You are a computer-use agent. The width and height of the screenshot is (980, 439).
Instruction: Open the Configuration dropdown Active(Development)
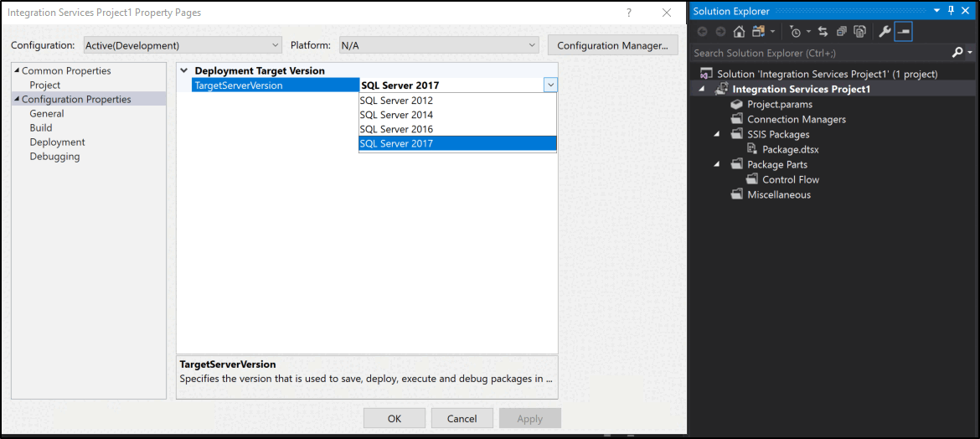(183, 45)
